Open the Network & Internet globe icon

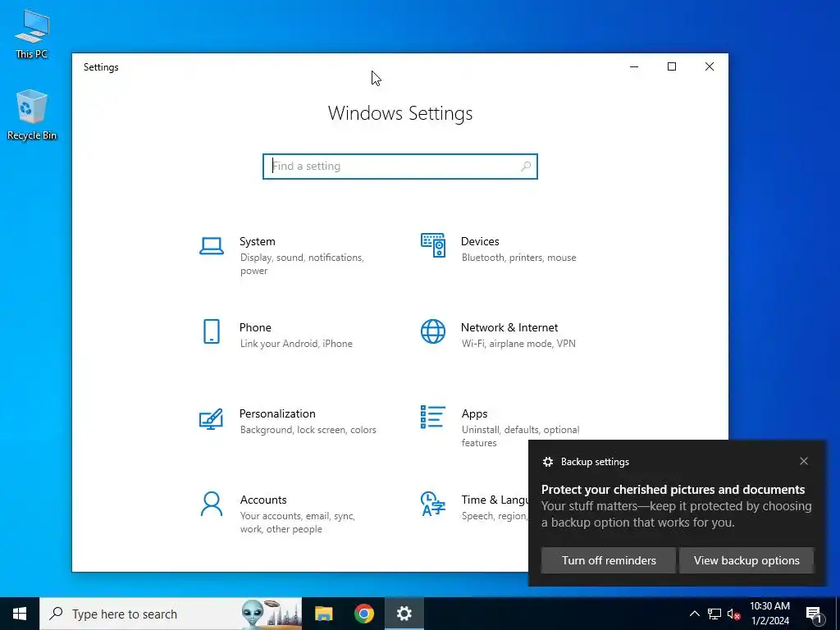click(433, 331)
